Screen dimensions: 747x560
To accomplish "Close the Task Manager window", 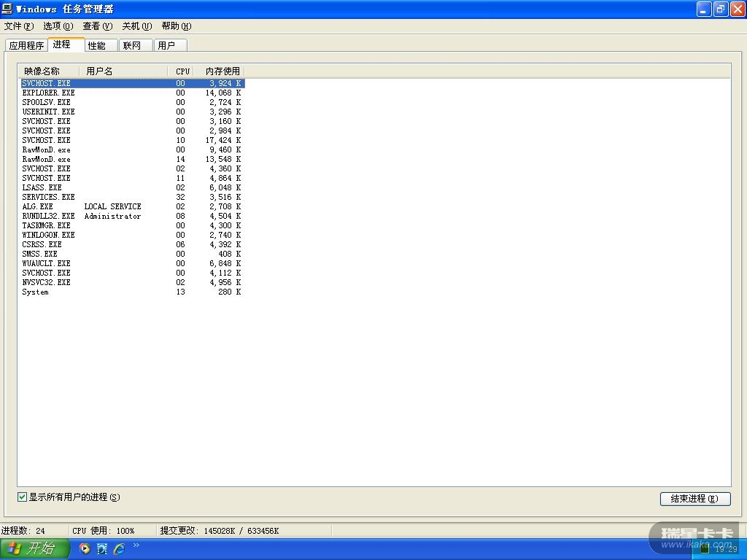I will tap(738, 9).
